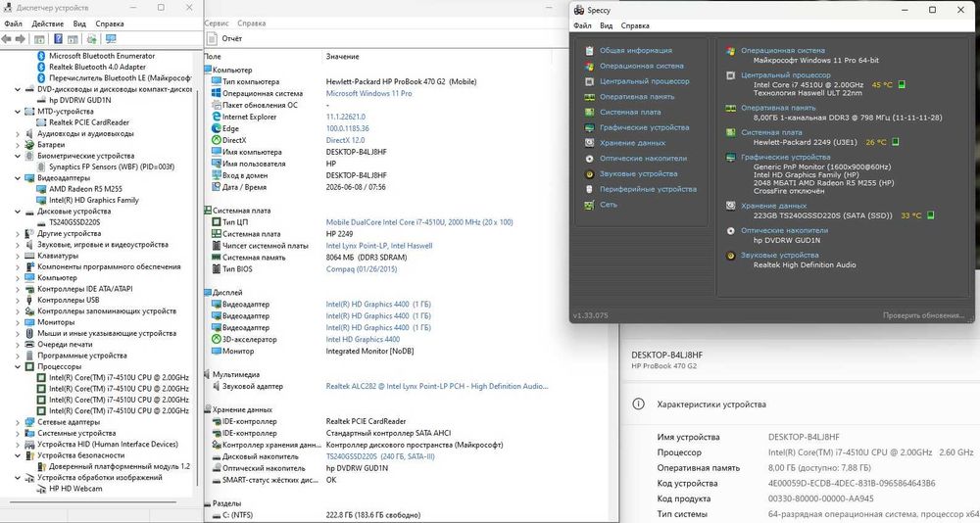980x523 pixels.
Task: Expand the Клавиатуры device category
Action: tap(18, 256)
